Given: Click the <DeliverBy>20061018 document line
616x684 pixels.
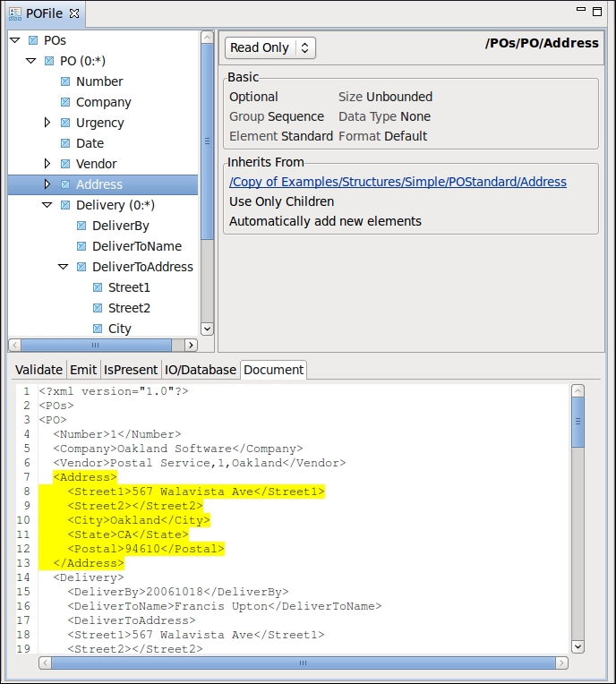Looking at the screenshot, I should [x=178, y=592].
